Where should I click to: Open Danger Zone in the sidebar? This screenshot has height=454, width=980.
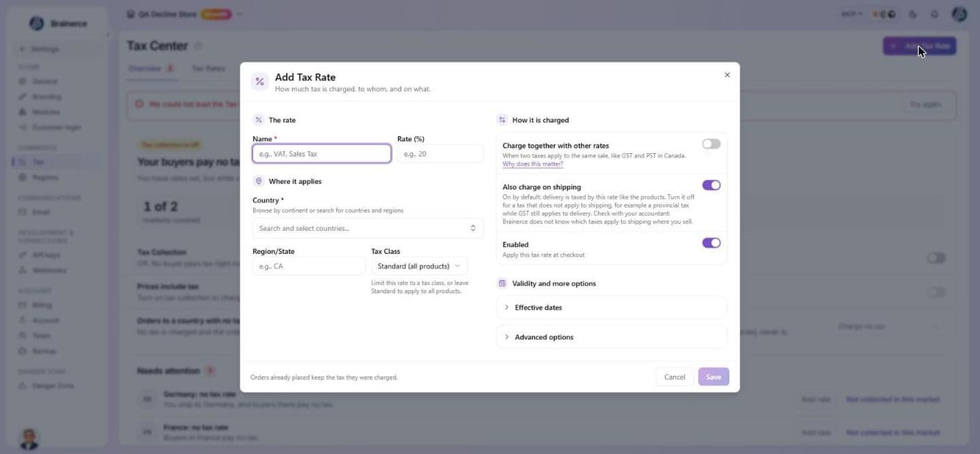(x=52, y=385)
